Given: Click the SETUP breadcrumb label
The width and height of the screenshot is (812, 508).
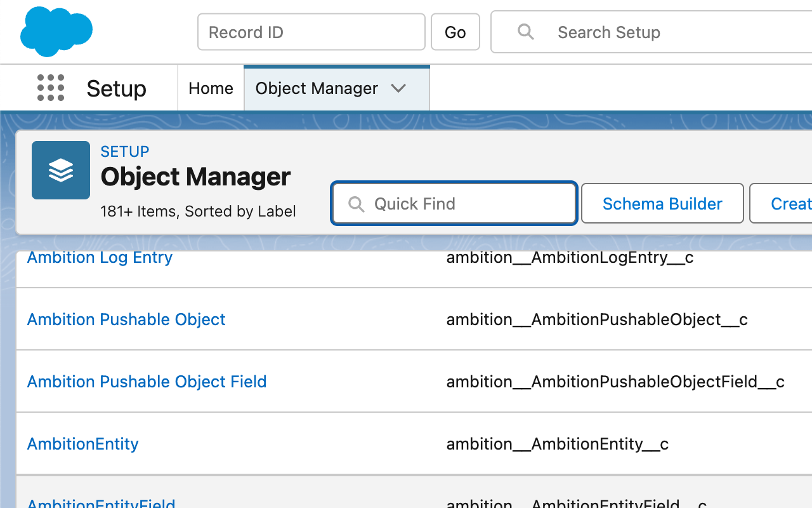Looking at the screenshot, I should tap(125, 152).
